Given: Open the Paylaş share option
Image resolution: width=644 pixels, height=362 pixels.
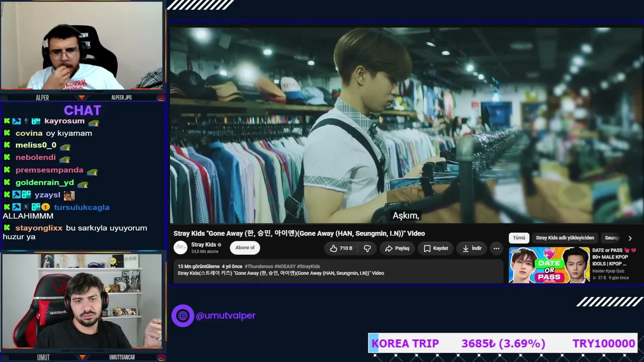Looking at the screenshot, I should tap(397, 248).
